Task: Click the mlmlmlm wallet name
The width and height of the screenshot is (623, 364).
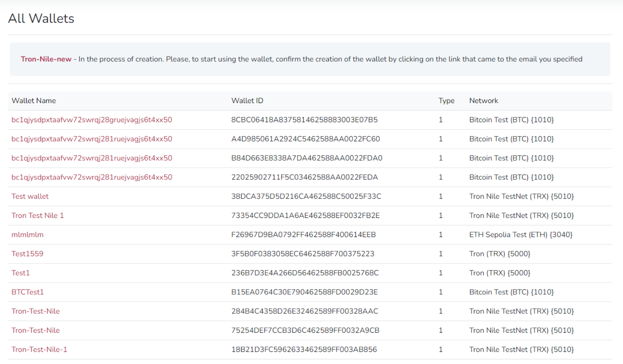Action: pos(27,235)
